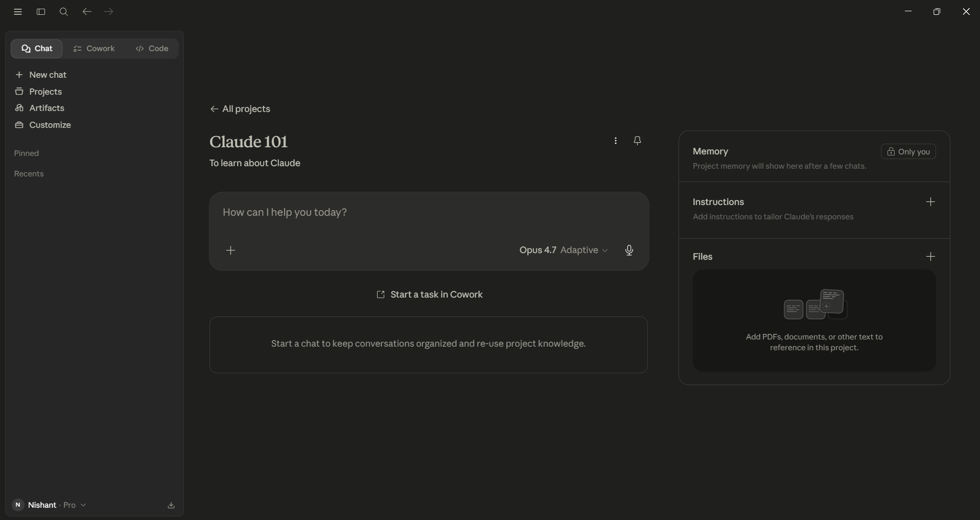Open project options three-dot menu
Viewport: 980px width, 520px height.
click(616, 141)
